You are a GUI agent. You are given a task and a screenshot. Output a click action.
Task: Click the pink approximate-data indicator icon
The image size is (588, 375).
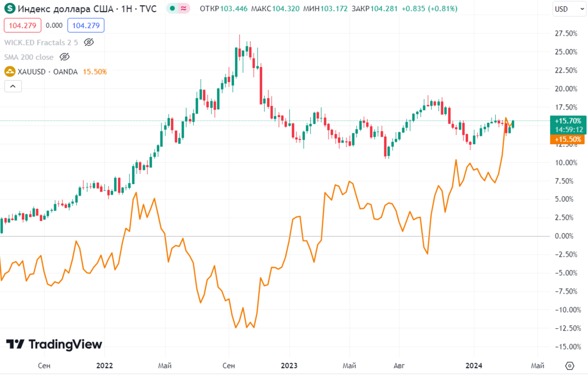184,9
